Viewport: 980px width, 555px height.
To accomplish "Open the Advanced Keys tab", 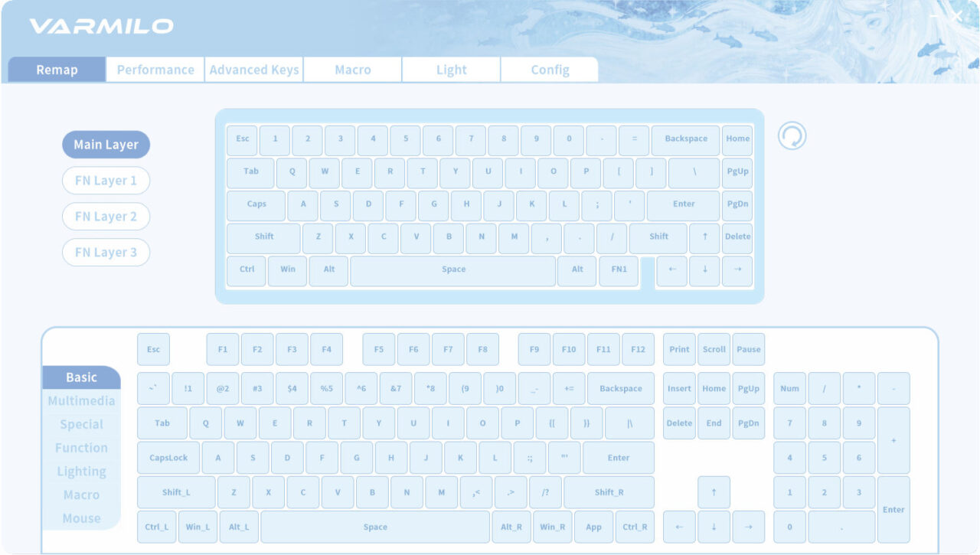I will [254, 70].
